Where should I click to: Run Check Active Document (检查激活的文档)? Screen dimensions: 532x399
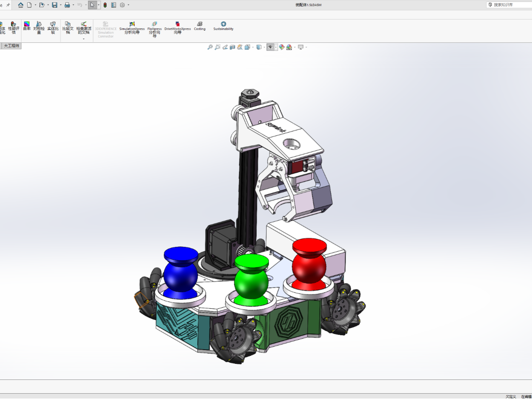click(84, 28)
